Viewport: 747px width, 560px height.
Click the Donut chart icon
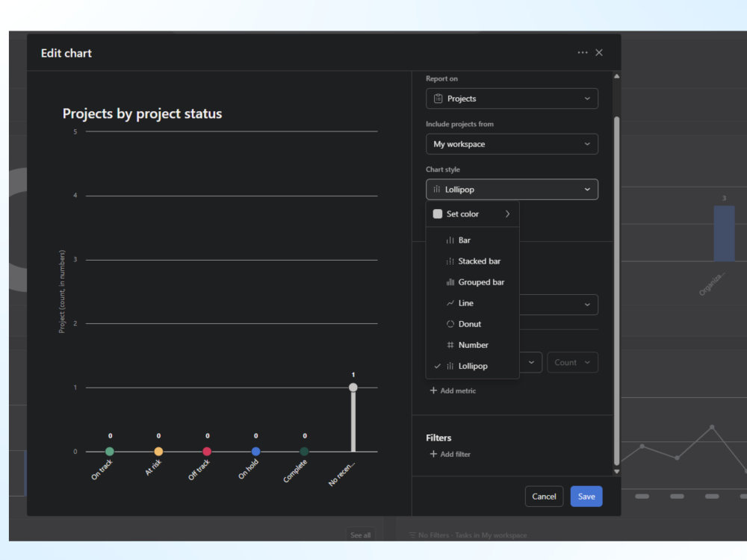click(450, 324)
